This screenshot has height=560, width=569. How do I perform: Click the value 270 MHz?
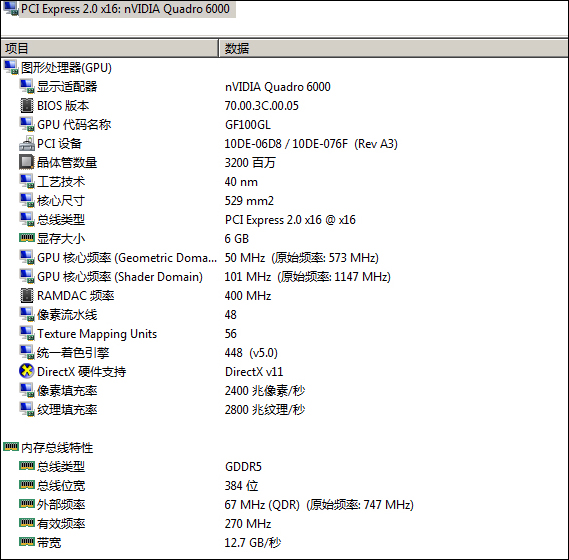248,523
